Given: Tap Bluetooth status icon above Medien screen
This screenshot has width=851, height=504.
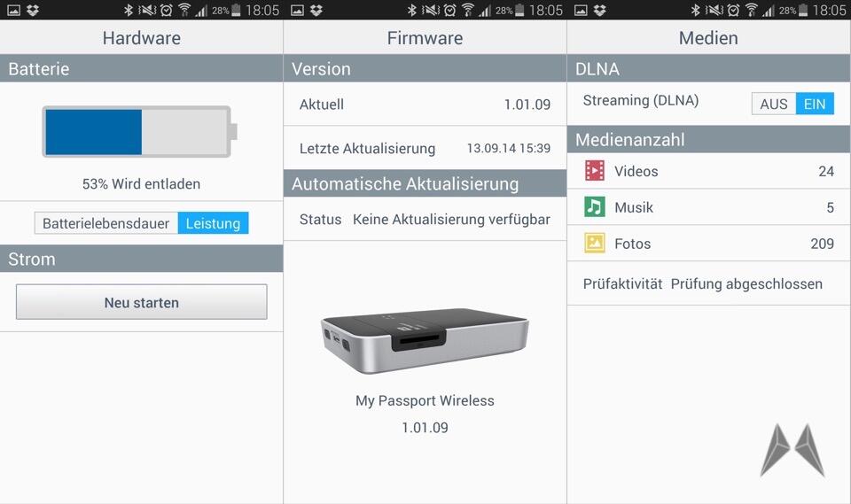Looking at the screenshot, I should [x=695, y=10].
